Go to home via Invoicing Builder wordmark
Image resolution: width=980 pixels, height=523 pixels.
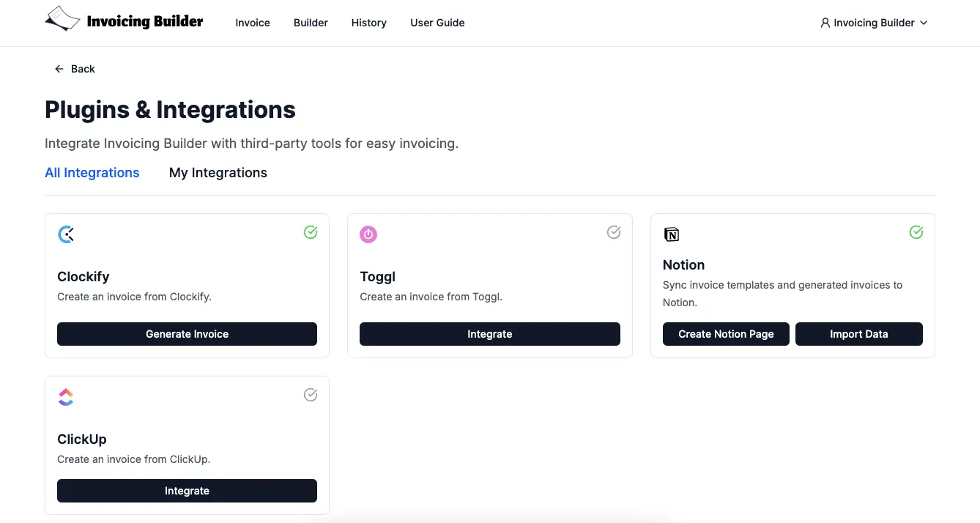tap(145, 21)
